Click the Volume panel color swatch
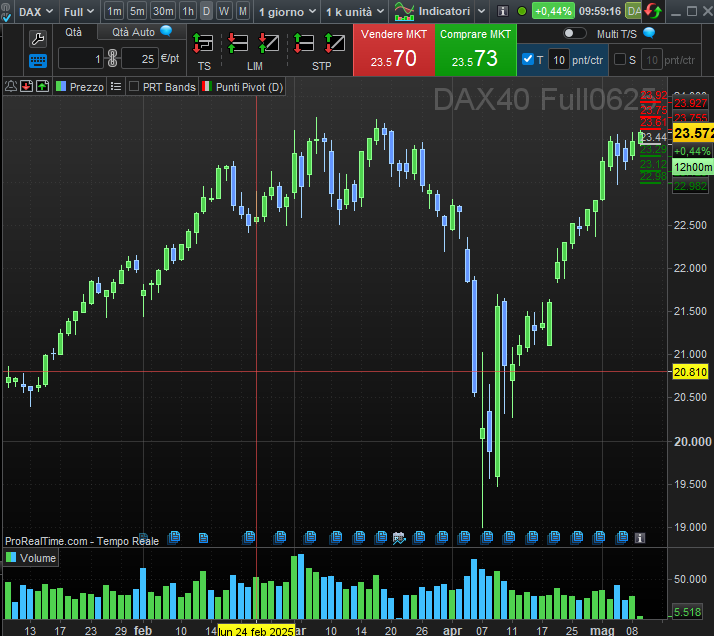The height and width of the screenshot is (636, 714). point(11,557)
